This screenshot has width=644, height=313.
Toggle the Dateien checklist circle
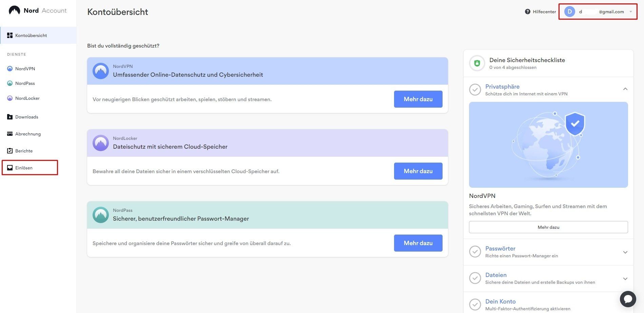point(475,278)
